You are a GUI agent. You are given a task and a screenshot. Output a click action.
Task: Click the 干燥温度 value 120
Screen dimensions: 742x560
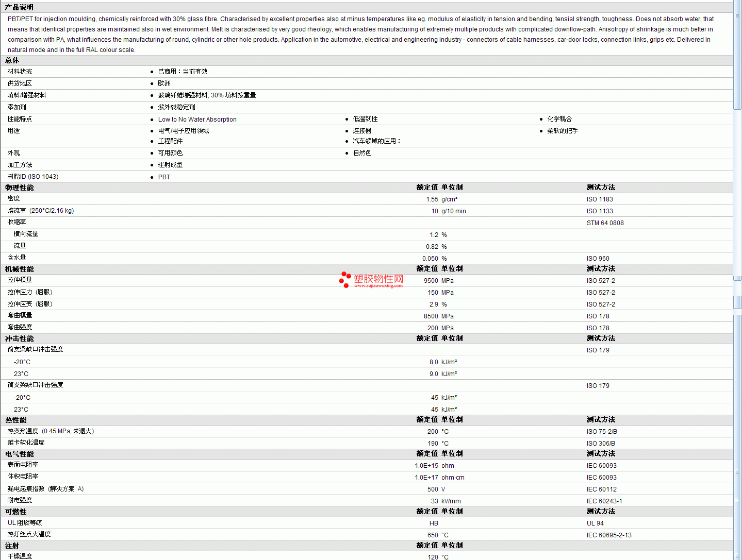pyautogui.click(x=433, y=557)
